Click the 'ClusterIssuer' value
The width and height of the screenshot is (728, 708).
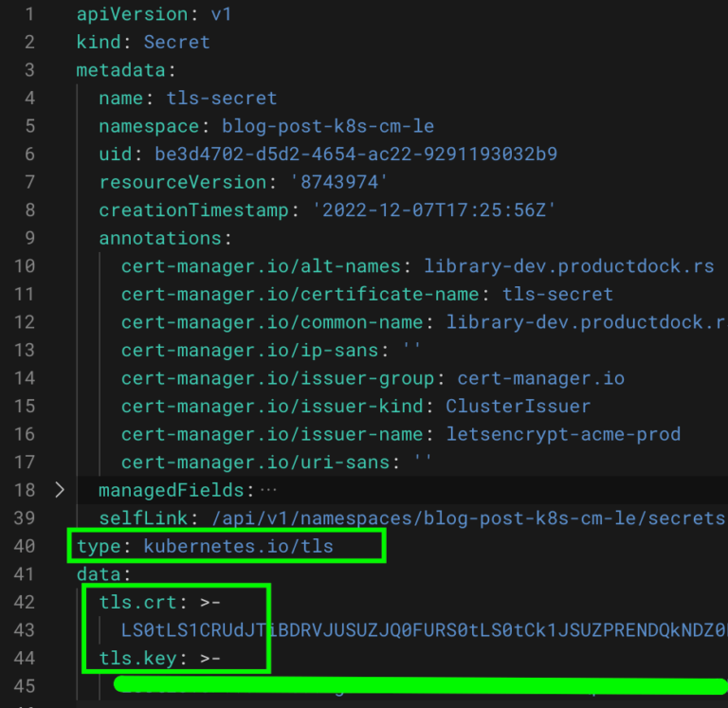click(519, 407)
